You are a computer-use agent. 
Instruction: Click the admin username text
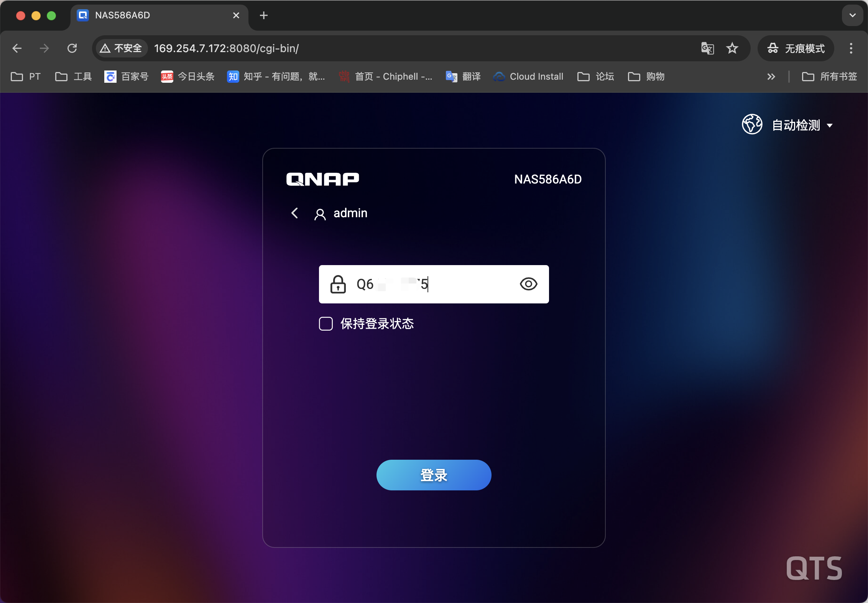click(350, 213)
